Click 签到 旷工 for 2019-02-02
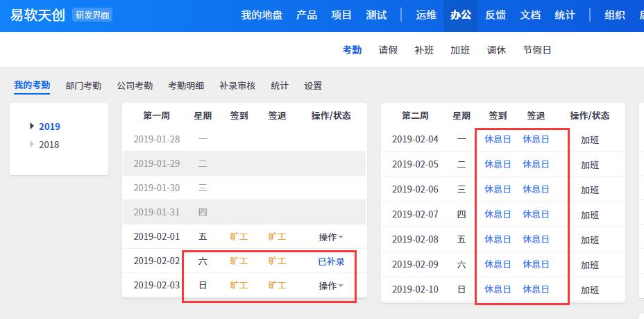This screenshot has width=644, height=319. click(x=239, y=261)
